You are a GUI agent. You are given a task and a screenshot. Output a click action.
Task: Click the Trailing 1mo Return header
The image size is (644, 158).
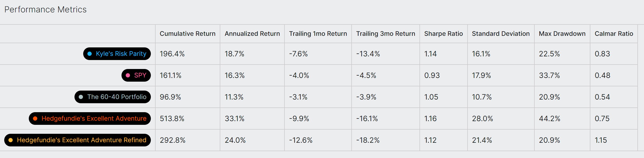point(318,34)
